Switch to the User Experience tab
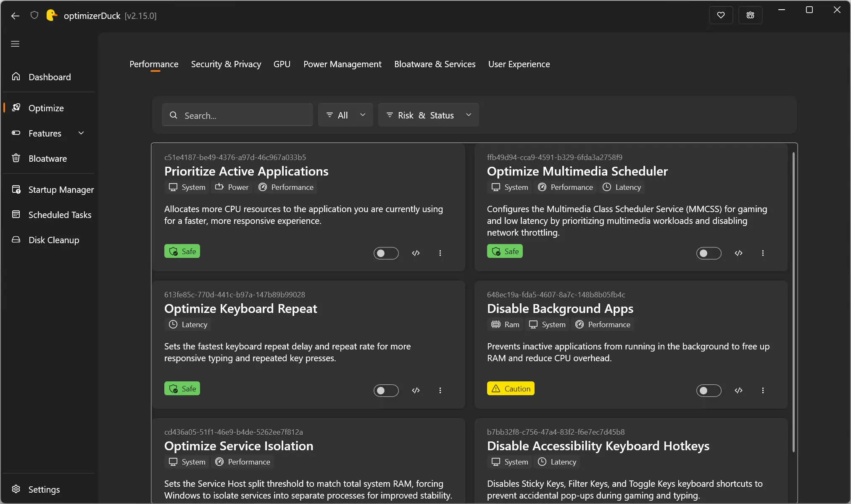Image resolution: width=851 pixels, height=504 pixels. [519, 64]
